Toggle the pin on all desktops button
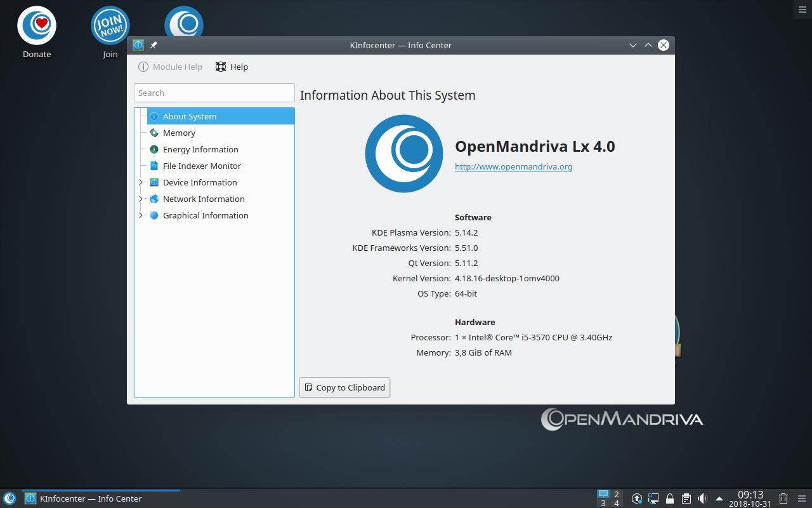 pyautogui.click(x=154, y=45)
